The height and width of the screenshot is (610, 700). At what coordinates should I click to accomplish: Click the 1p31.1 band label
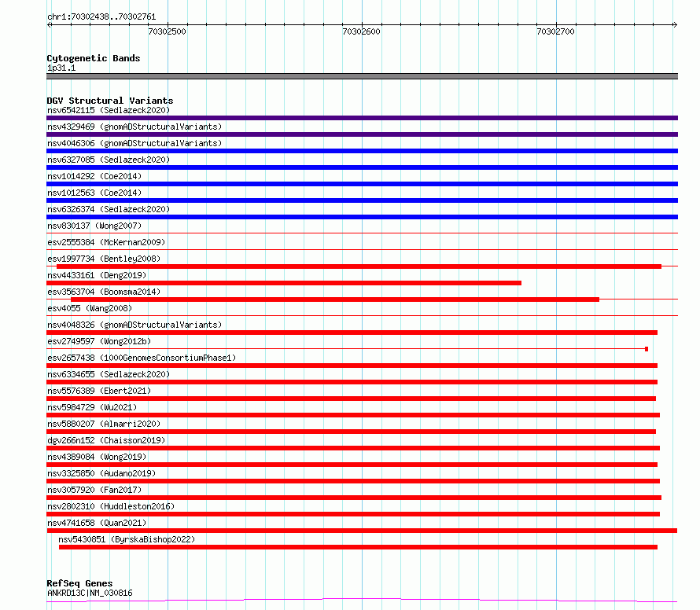(x=61, y=68)
